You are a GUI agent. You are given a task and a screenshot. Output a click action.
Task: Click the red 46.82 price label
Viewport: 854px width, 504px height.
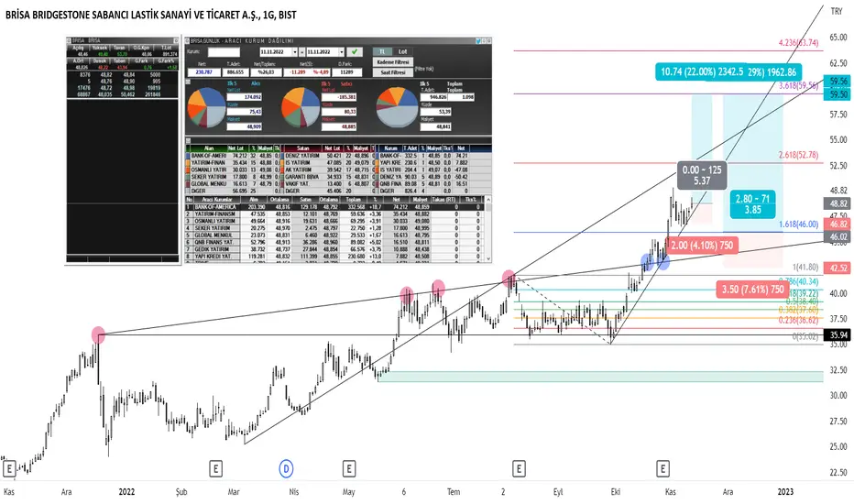838,225
